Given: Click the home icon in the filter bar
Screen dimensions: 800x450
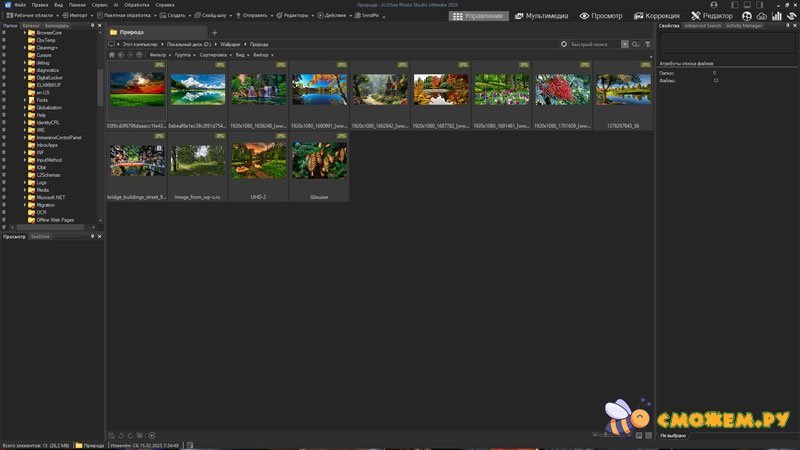Looking at the screenshot, I should pyautogui.click(x=112, y=54).
